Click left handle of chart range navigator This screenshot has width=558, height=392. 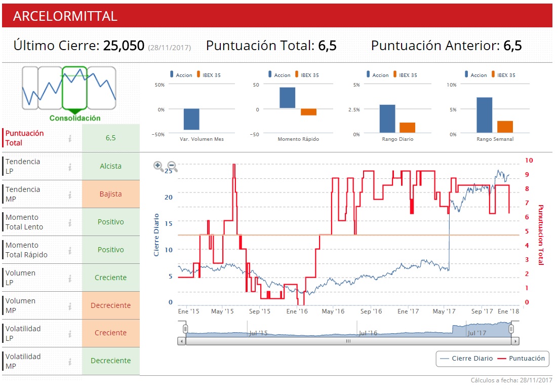[185, 329]
